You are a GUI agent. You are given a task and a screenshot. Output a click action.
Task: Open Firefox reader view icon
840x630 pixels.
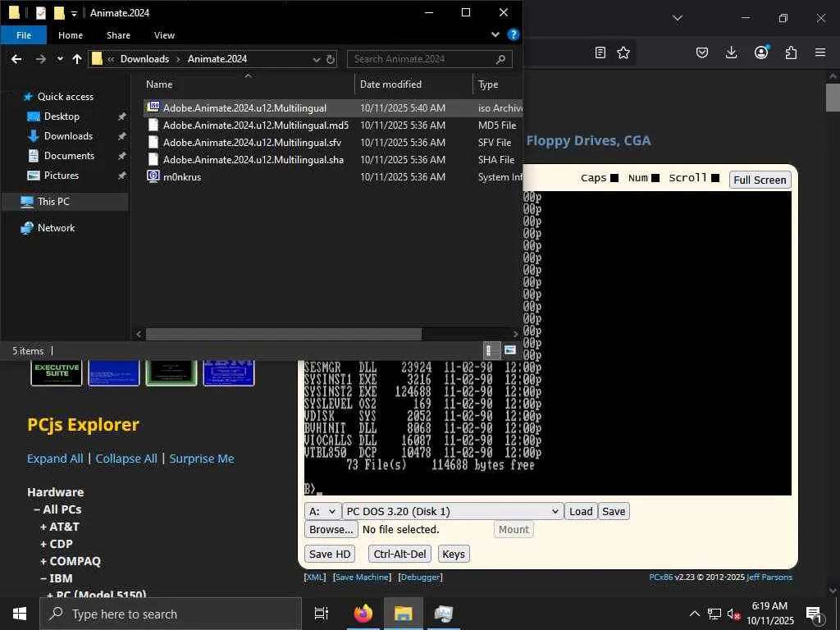[600, 52]
